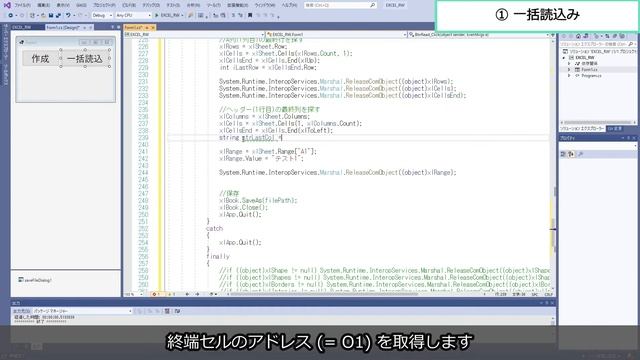
Task: Expand the Program.cs node
Action: pyautogui.click(x=569, y=76)
